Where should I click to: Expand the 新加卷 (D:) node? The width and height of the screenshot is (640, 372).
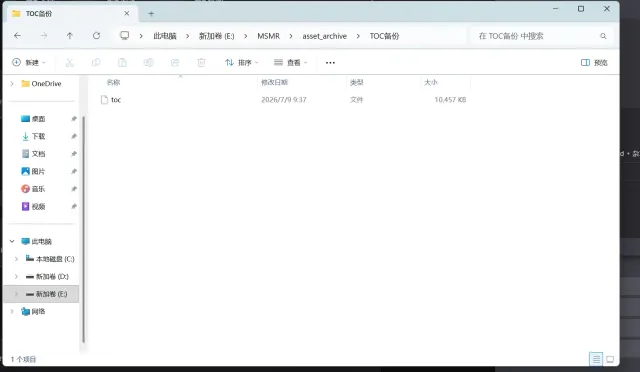click(16, 276)
